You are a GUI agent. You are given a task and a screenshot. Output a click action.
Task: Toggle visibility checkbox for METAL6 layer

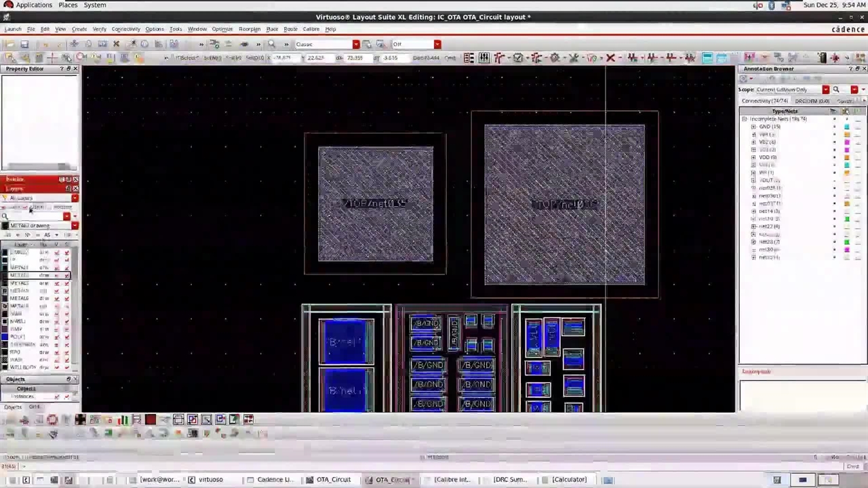57,298
